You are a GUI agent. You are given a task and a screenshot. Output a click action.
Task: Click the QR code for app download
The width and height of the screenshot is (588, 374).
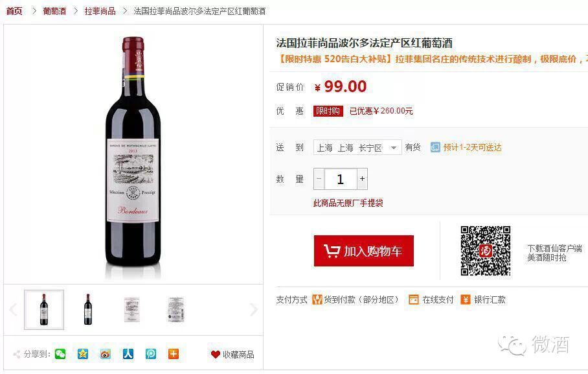[x=485, y=250]
